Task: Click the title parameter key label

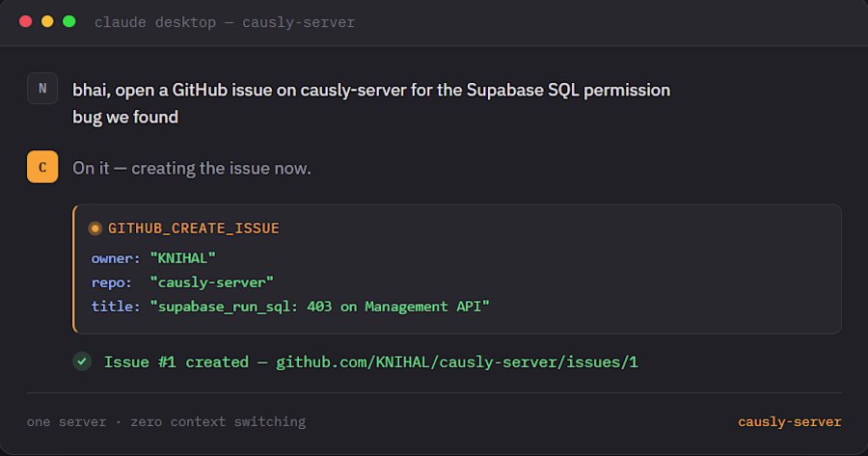Action: [116, 307]
